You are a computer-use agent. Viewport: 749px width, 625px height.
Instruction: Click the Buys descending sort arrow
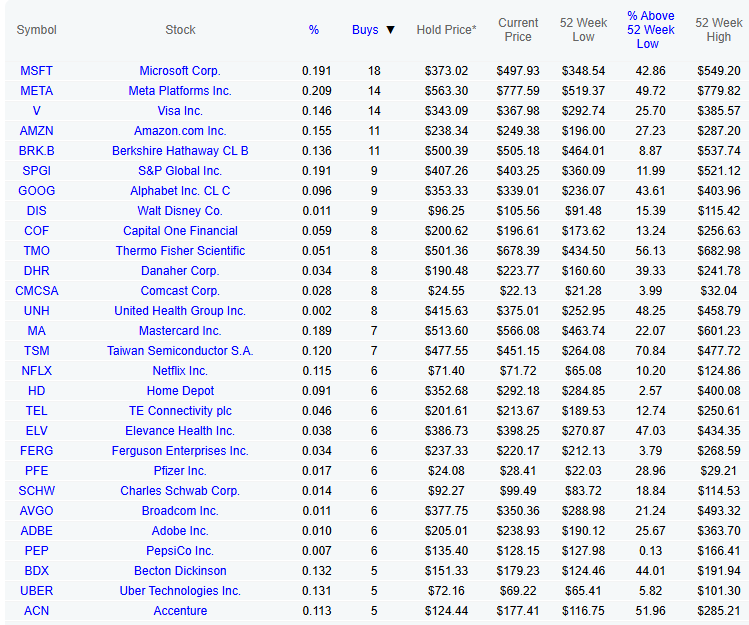390,30
